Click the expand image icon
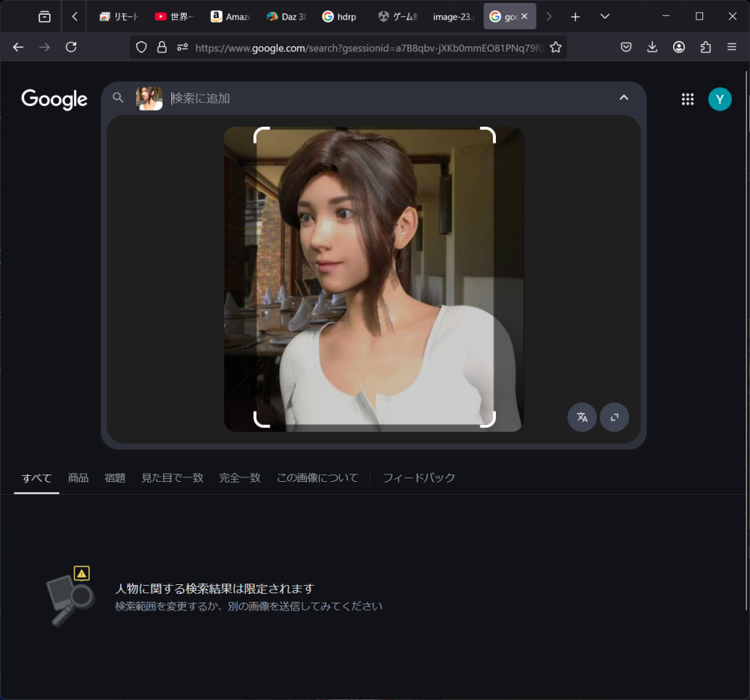This screenshot has height=700, width=750. pyautogui.click(x=614, y=417)
